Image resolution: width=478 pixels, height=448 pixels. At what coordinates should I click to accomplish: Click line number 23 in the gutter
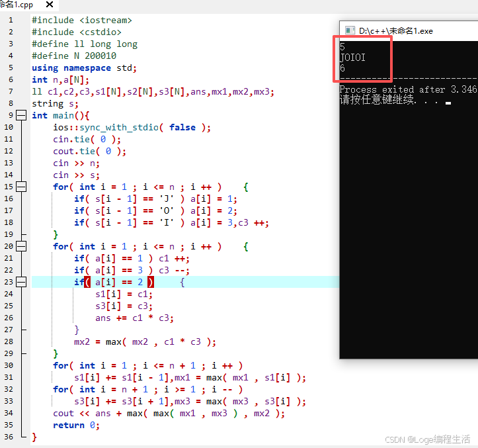tap(9, 282)
